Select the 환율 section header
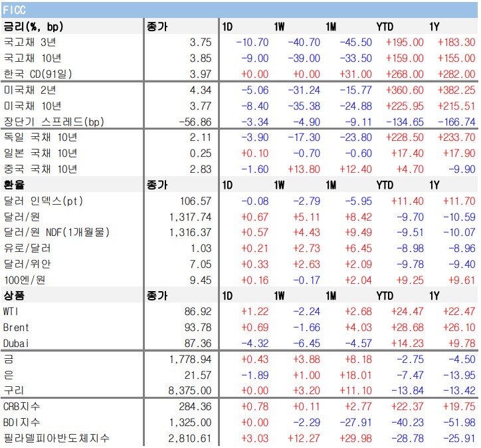This screenshot has width=481, height=448. pos(14,185)
